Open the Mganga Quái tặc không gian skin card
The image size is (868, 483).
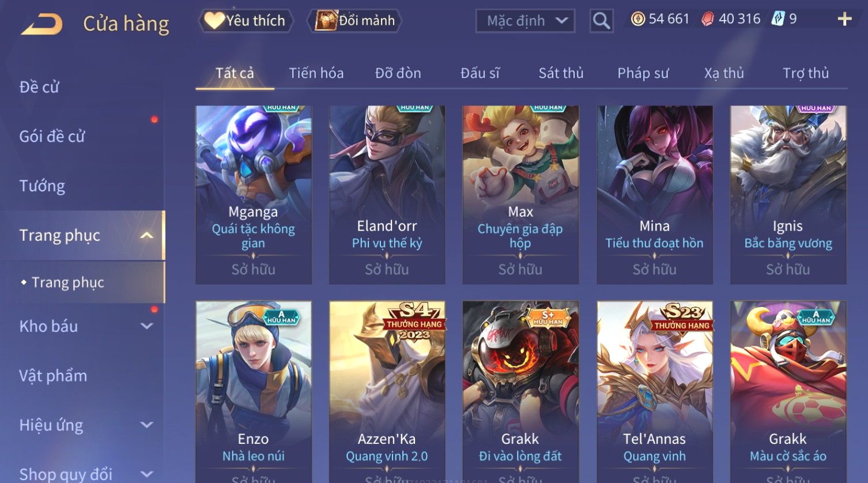(254, 195)
